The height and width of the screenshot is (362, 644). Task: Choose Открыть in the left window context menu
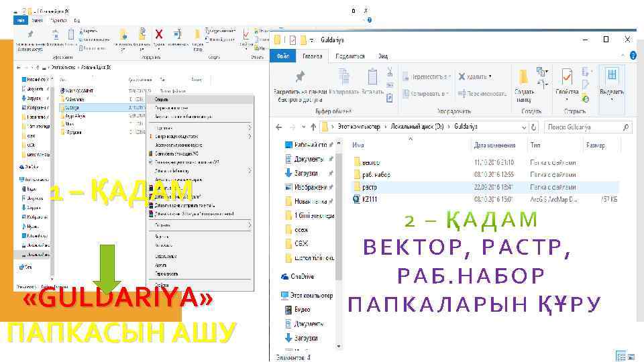(x=201, y=99)
